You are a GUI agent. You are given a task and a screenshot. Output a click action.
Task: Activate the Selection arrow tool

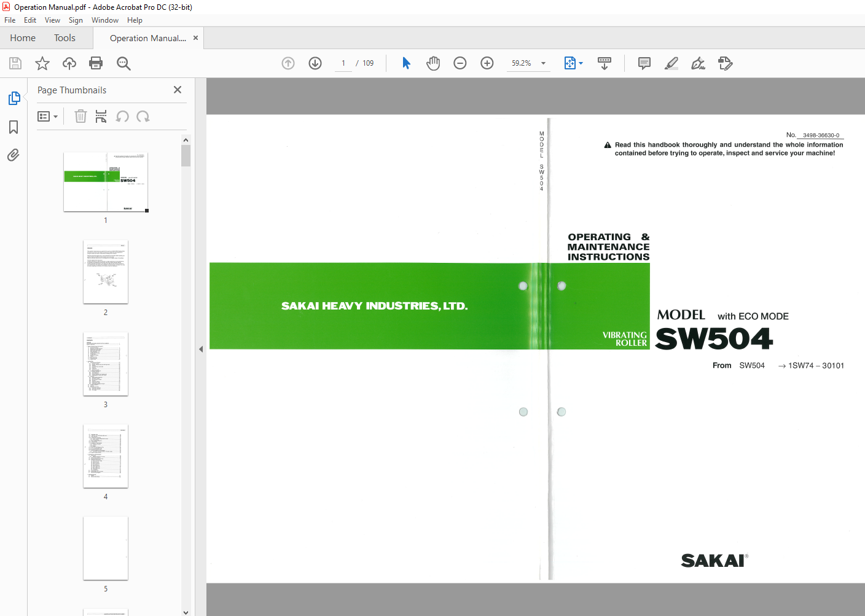point(406,63)
